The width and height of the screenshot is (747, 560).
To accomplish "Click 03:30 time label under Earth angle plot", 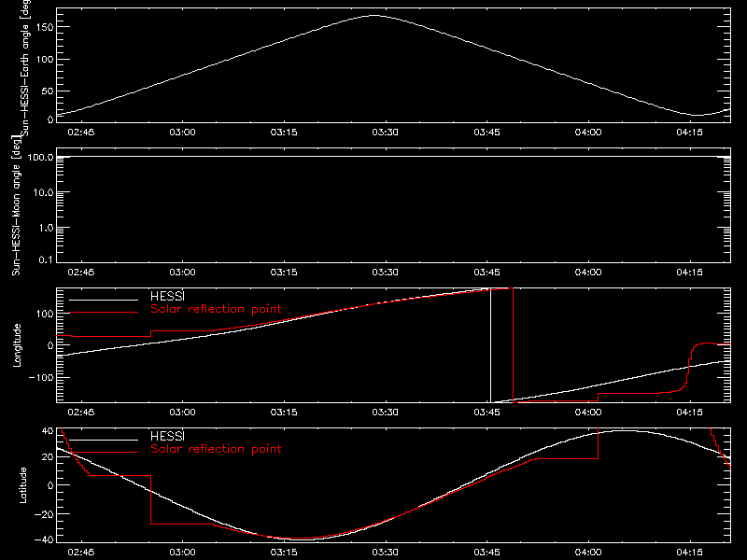I will (x=385, y=132).
